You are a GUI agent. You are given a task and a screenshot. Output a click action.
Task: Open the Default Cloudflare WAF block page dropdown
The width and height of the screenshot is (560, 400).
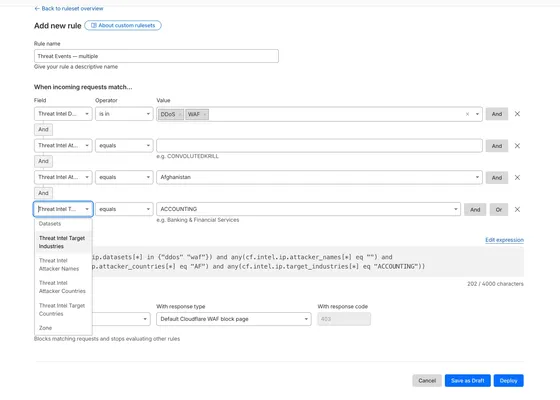[x=234, y=319]
